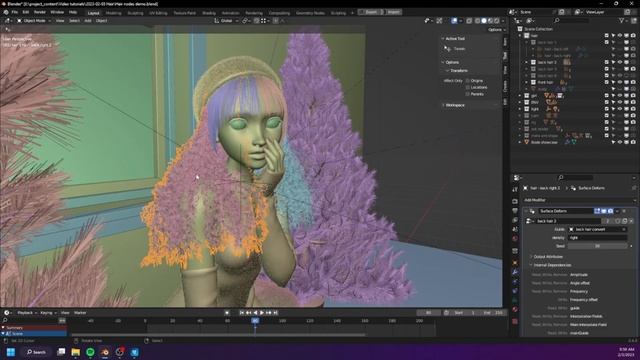Open outliner filter dropdown

tap(623, 21)
